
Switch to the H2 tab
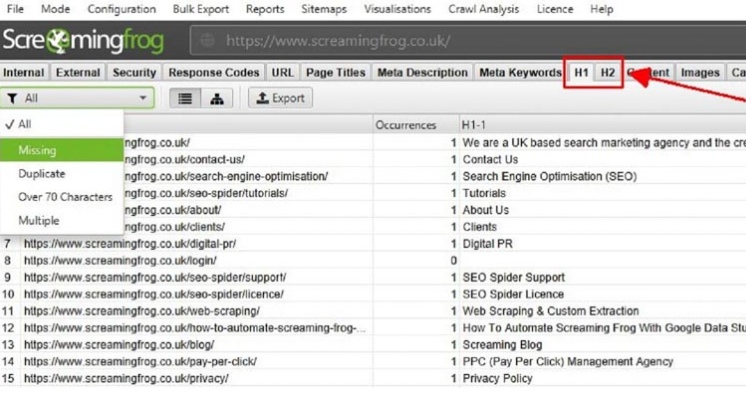pyautogui.click(x=608, y=72)
